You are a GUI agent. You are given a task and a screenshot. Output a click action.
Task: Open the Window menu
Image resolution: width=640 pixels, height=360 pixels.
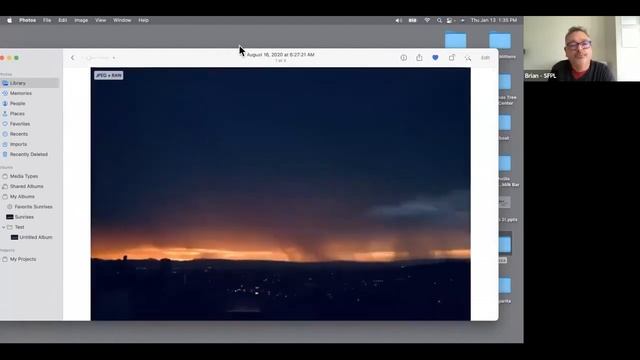tap(122, 20)
